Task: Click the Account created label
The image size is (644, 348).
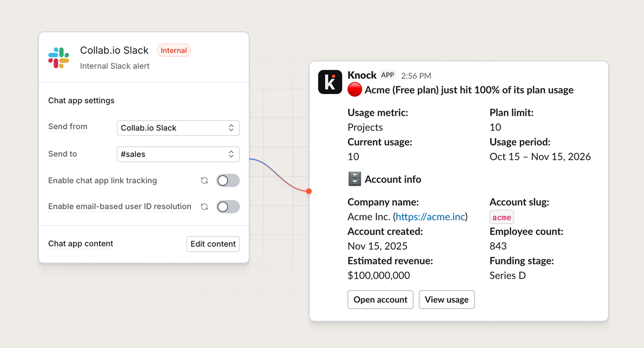Action: pos(385,232)
